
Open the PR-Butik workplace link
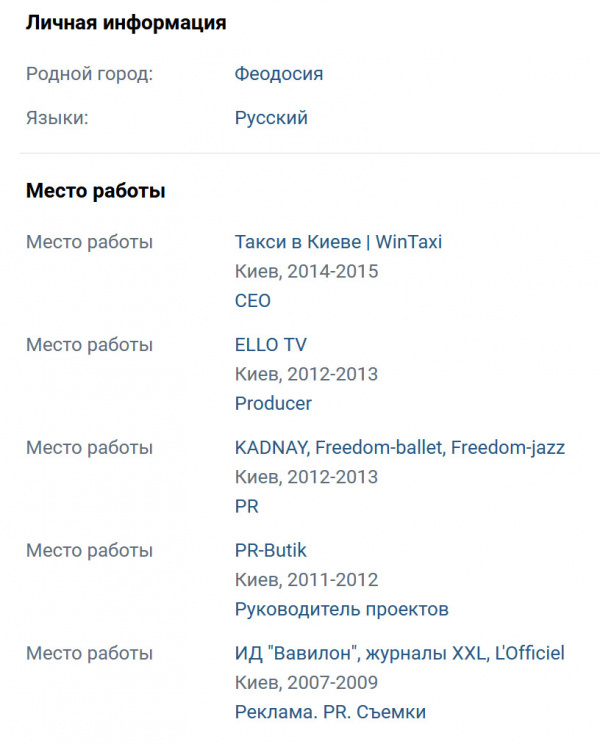coord(270,551)
